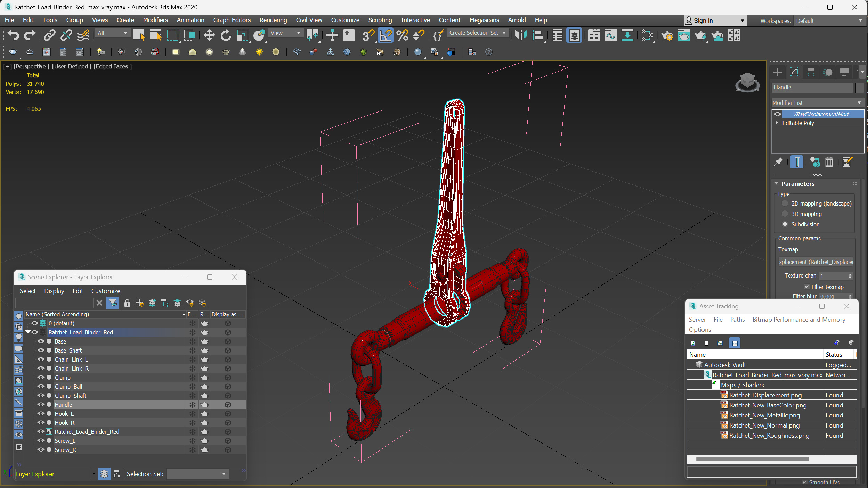Click the Undo arrow icon
This screenshot has height=488, width=868.
(14, 35)
